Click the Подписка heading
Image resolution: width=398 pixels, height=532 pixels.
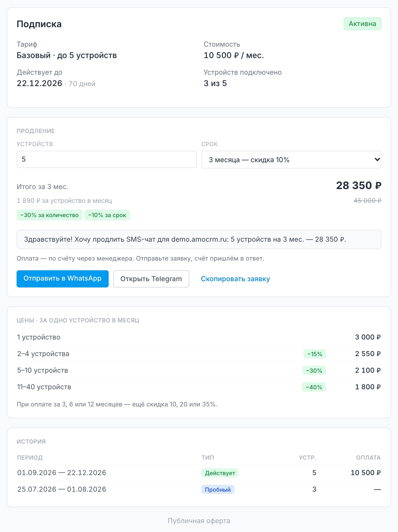(39, 24)
